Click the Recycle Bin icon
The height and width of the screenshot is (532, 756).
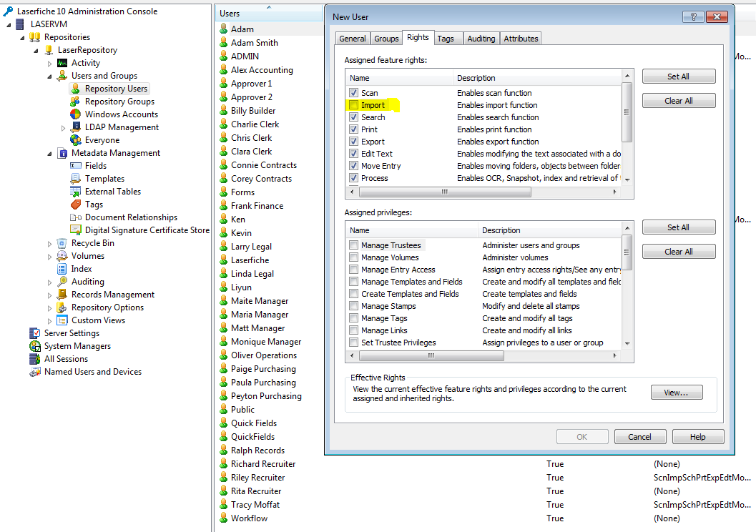click(x=62, y=243)
